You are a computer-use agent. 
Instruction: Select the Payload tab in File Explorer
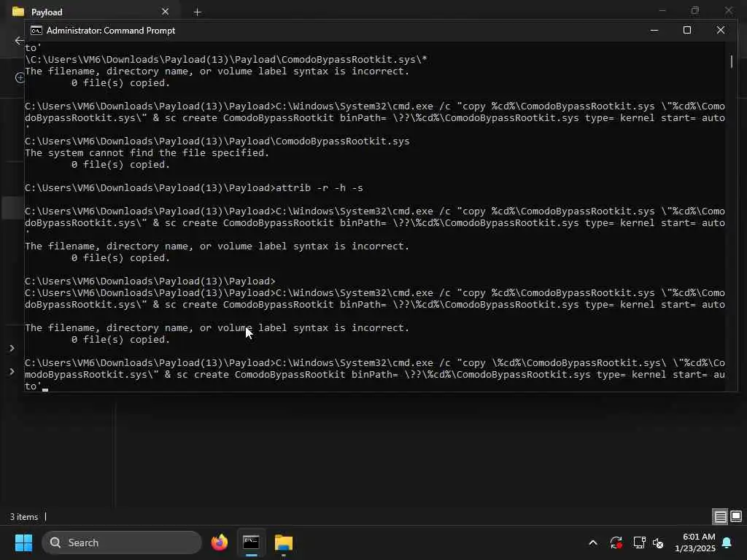tap(90, 12)
